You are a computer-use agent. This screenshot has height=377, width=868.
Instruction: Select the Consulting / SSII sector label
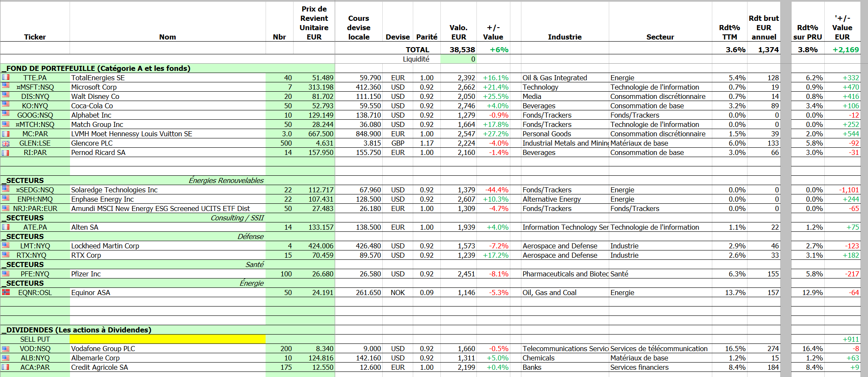[237, 218]
